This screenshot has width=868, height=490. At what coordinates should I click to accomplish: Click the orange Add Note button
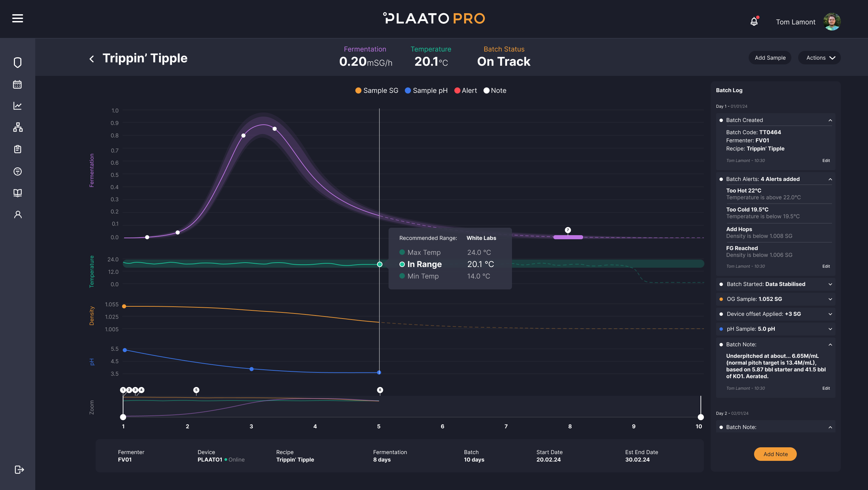[x=775, y=454]
